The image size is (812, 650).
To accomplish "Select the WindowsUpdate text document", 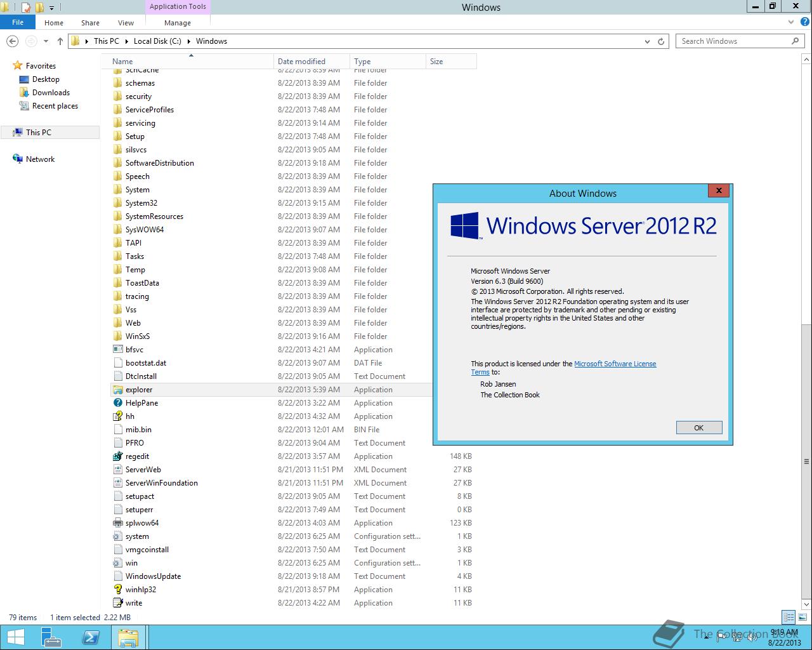I will [153, 576].
